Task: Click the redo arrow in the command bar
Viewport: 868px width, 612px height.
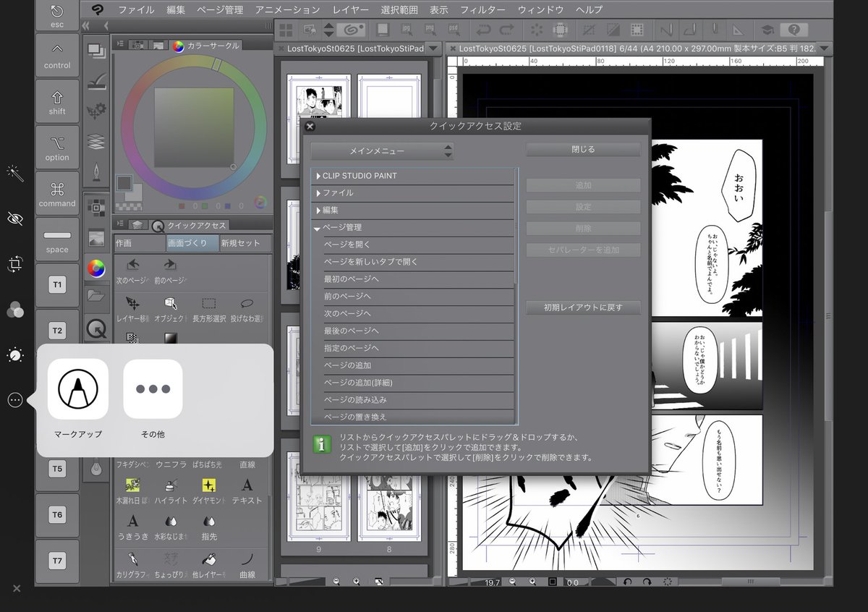Action: 507,30
